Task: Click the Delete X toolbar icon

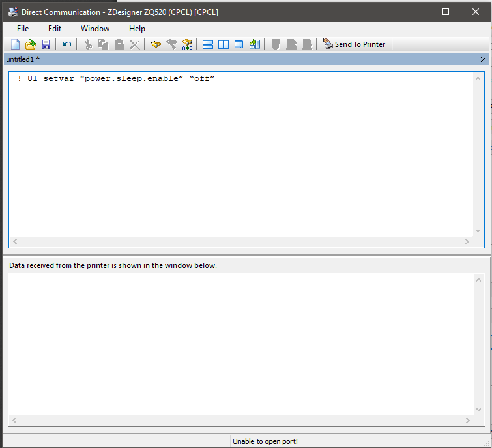Action: (134, 44)
